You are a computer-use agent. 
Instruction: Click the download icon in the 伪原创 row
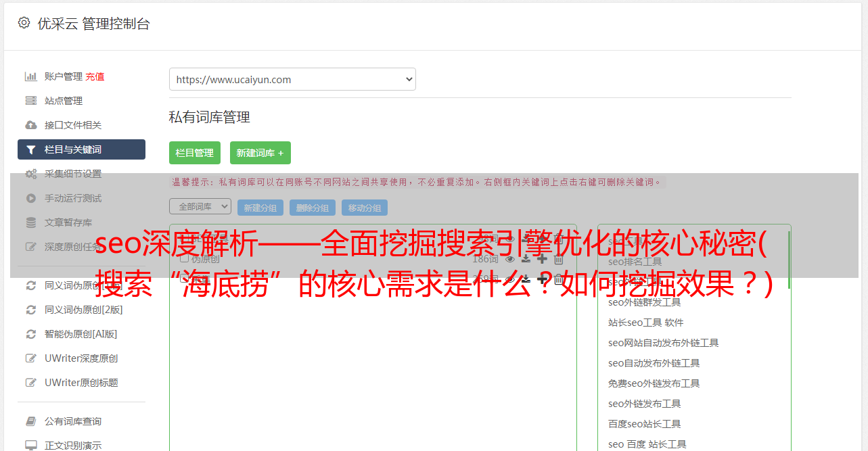(x=526, y=259)
